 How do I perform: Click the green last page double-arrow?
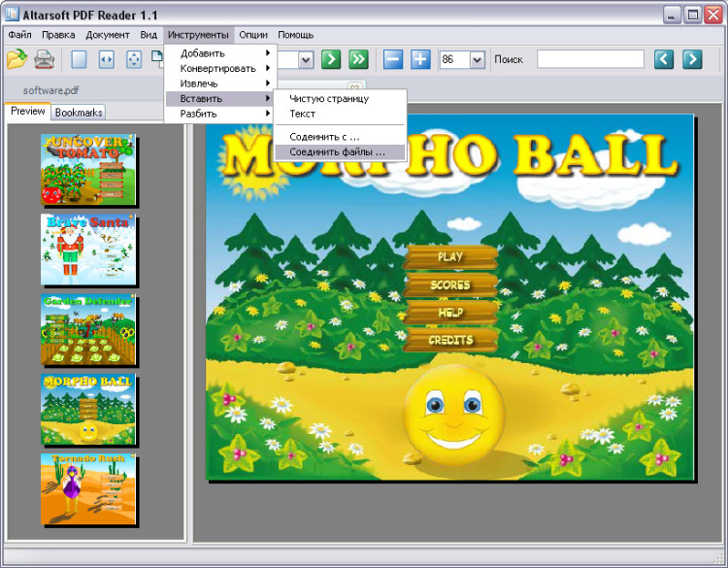pyautogui.click(x=358, y=59)
